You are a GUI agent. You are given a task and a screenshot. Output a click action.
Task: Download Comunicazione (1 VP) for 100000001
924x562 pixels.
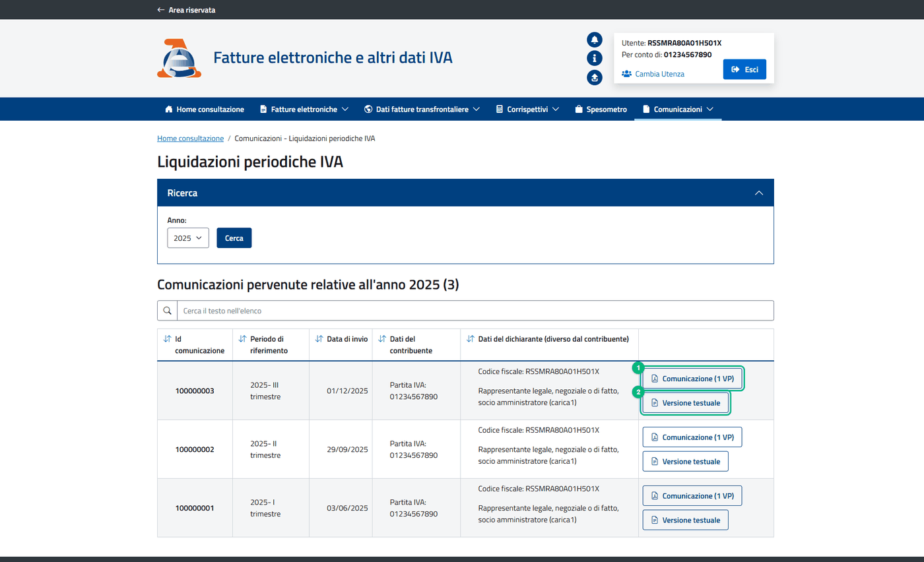point(692,496)
